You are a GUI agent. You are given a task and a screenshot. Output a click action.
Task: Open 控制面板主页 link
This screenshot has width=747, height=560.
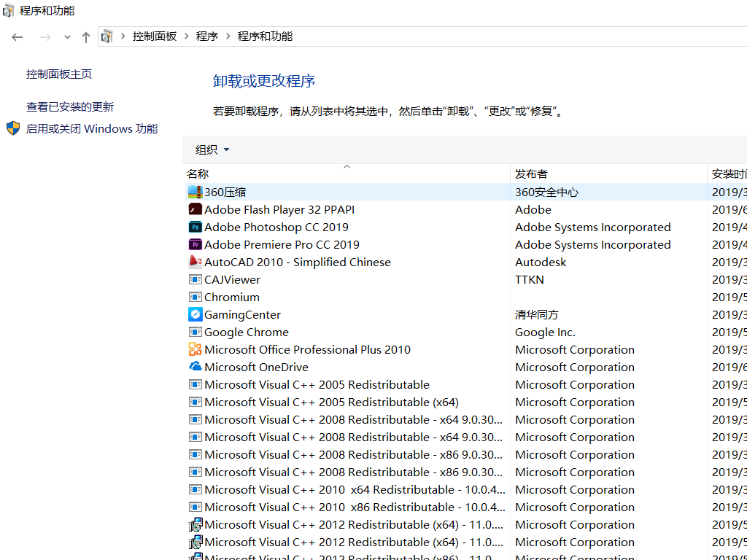[59, 74]
